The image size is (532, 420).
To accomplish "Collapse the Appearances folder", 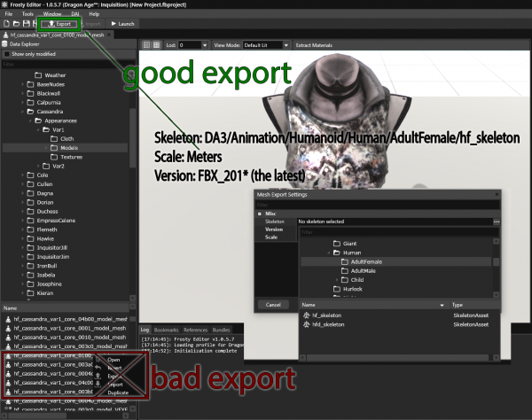I will pos(30,121).
